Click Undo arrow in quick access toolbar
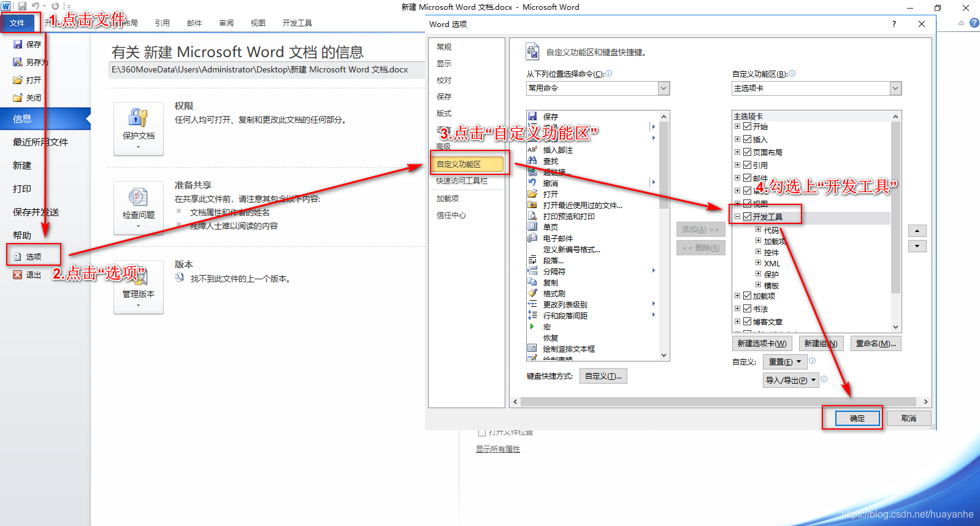Viewport: 980px width, 526px height. pyautogui.click(x=36, y=6)
